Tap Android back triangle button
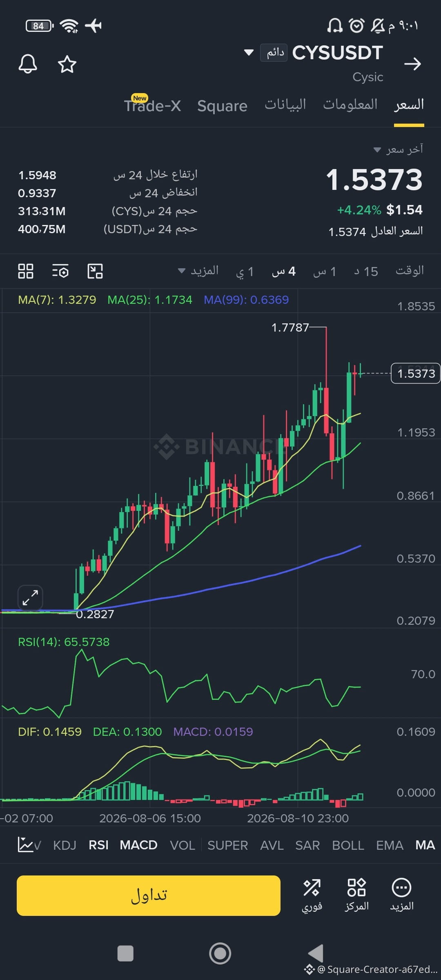The height and width of the screenshot is (980, 441). pos(315,953)
